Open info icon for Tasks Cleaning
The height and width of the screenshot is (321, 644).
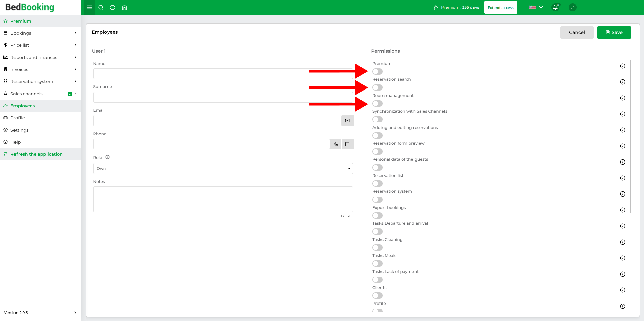(623, 242)
